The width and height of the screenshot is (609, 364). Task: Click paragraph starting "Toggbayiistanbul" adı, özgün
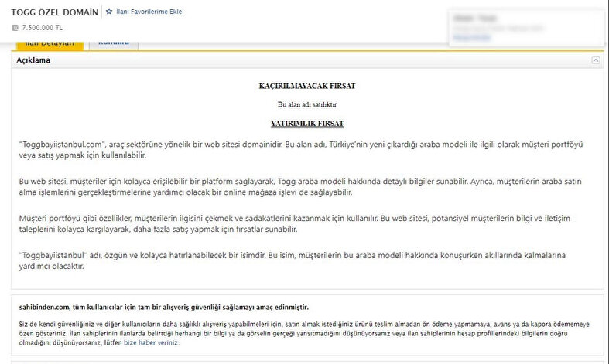(x=293, y=260)
